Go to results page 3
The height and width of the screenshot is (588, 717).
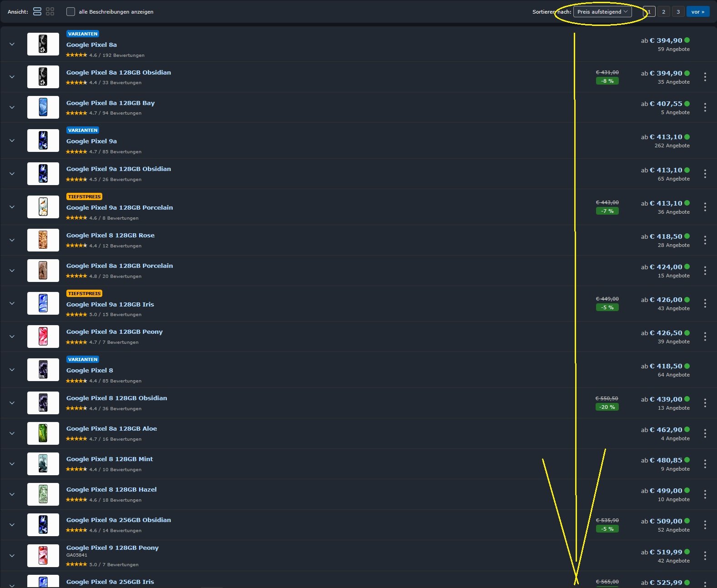pyautogui.click(x=678, y=12)
